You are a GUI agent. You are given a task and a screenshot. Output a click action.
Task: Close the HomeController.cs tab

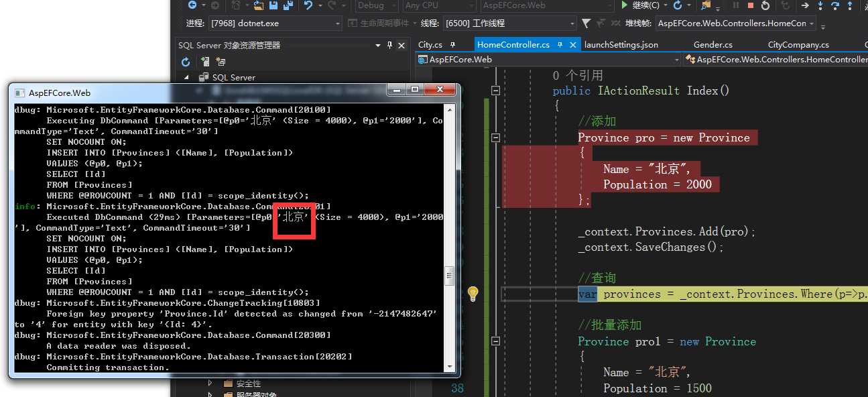click(573, 45)
